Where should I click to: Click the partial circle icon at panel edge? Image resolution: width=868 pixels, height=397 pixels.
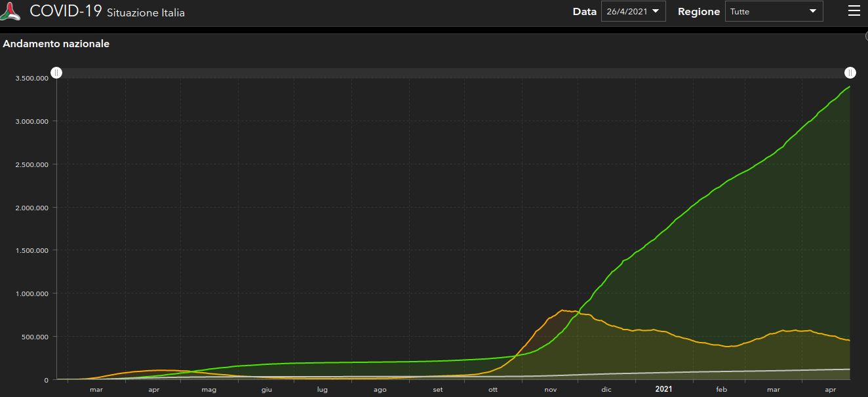865,37
